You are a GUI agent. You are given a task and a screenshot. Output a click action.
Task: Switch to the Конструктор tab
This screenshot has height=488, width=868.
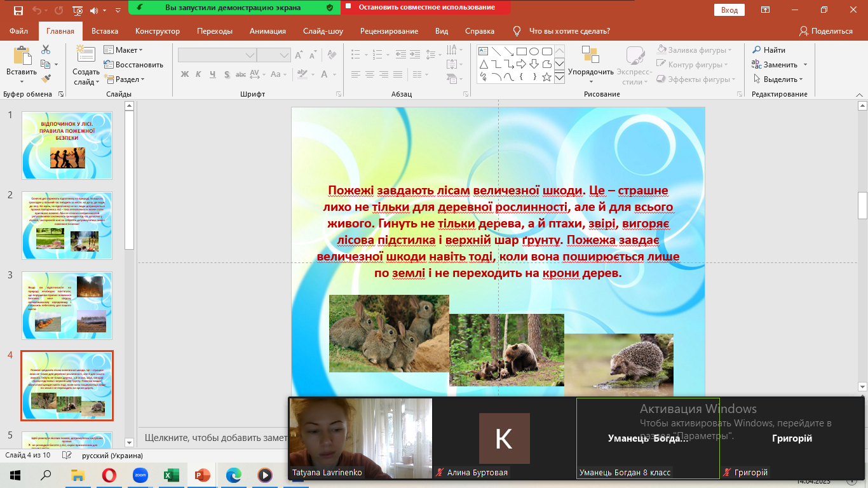click(x=158, y=31)
